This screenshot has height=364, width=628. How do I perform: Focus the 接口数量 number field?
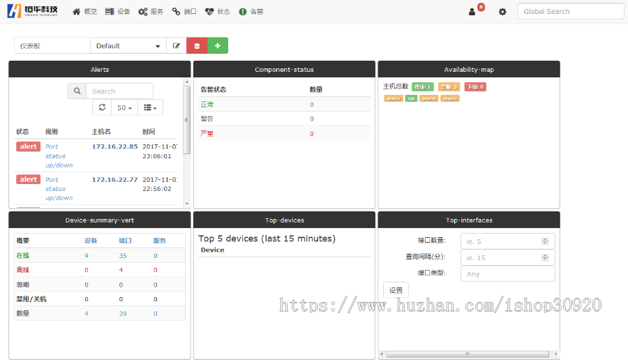pyautogui.click(x=507, y=241)
